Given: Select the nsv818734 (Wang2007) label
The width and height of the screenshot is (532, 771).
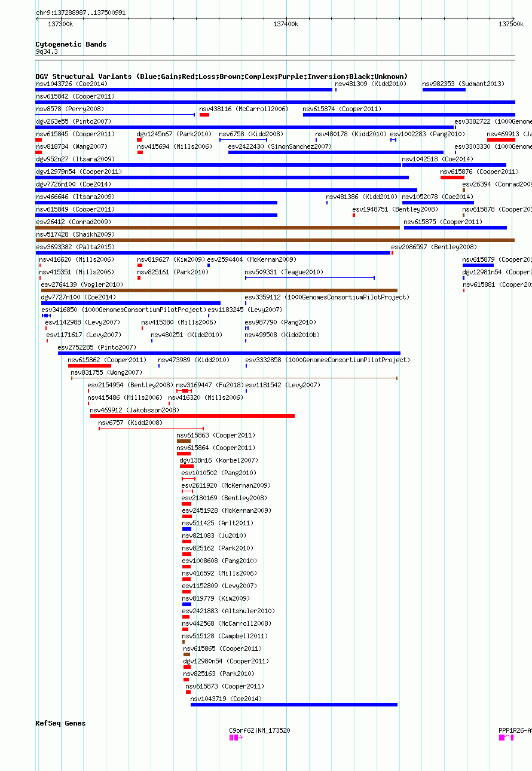Looking at the screenshot, I should point(71,146).
